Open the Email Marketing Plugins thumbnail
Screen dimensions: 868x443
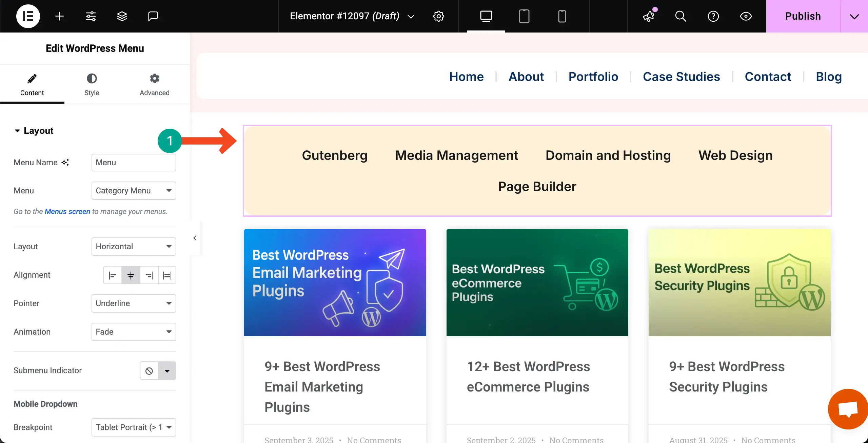(335, 282)
